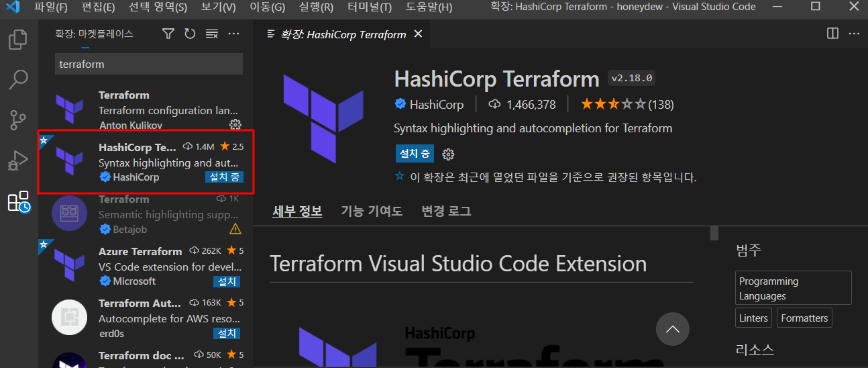
Task: Open the 도움말(H) menu
Action: (429, 7)
